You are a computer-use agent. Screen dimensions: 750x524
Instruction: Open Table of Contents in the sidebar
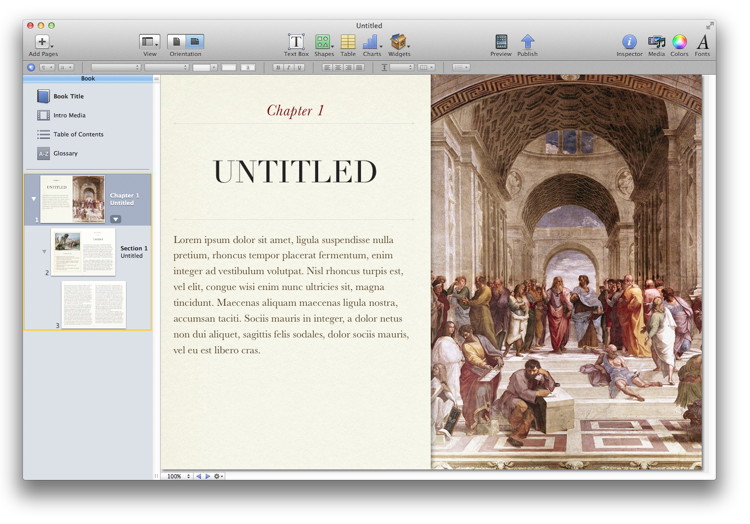78,134
